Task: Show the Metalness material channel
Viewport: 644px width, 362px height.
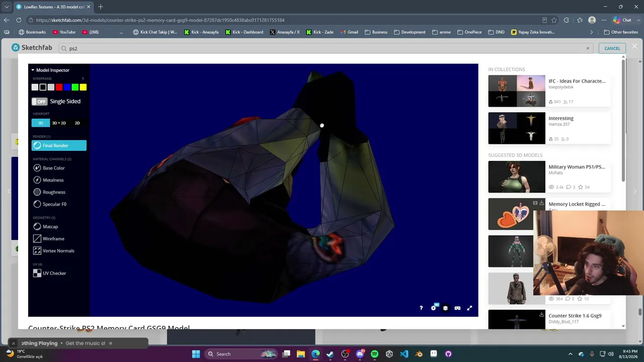Action: pos(48,180)
